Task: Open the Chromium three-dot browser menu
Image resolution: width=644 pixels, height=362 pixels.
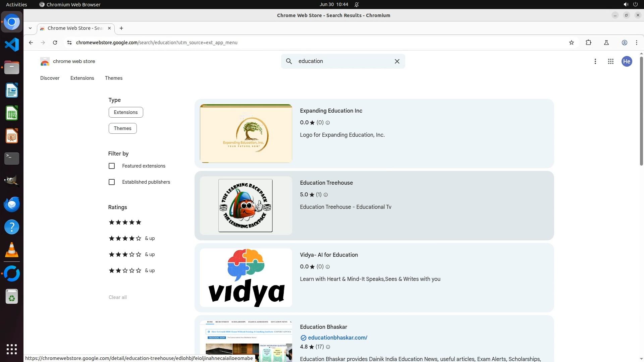Action: click(x=636, y=43)
